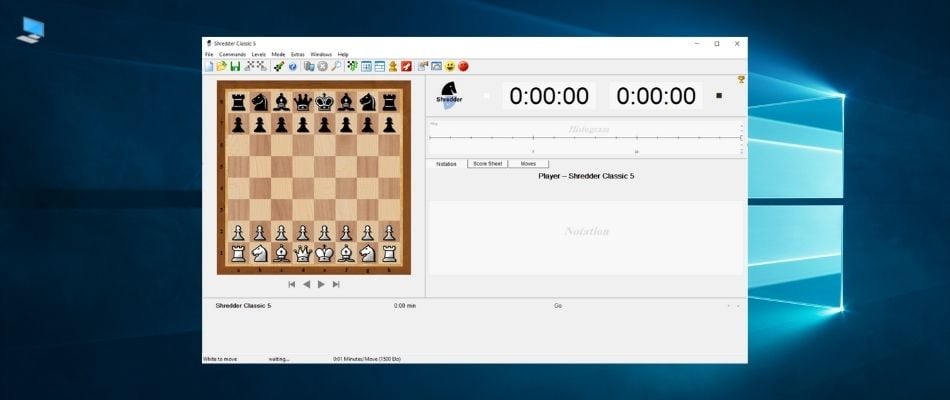The height and width of the screenshot is (400, 950).
Task: Click the green checkered pencil toolbar icon
Action: (279, 66)
